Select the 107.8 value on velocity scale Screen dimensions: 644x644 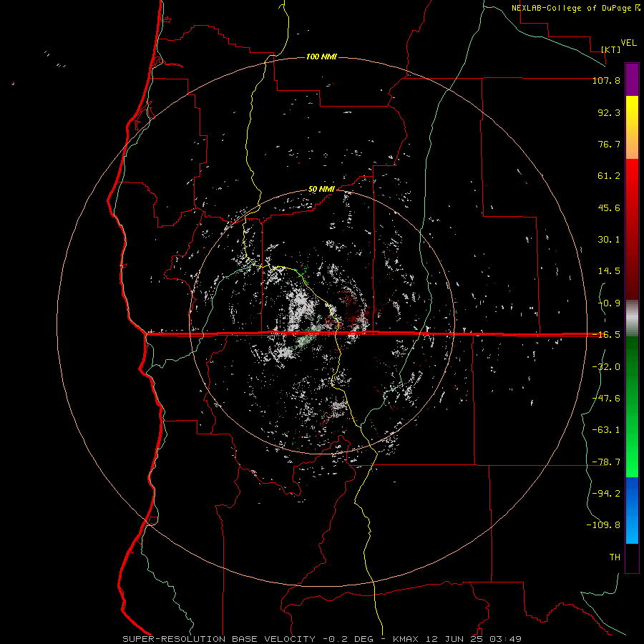[x=606, y=81]
